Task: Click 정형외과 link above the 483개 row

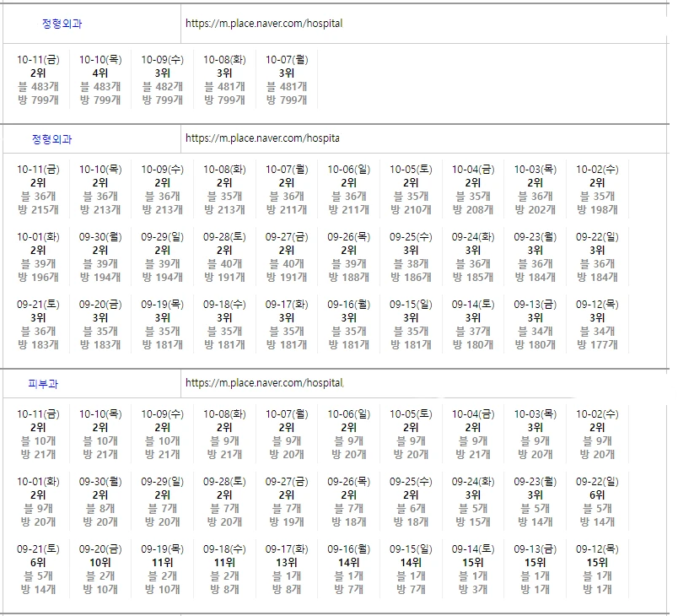Action: pyautogui.click(x=62, y=24)
